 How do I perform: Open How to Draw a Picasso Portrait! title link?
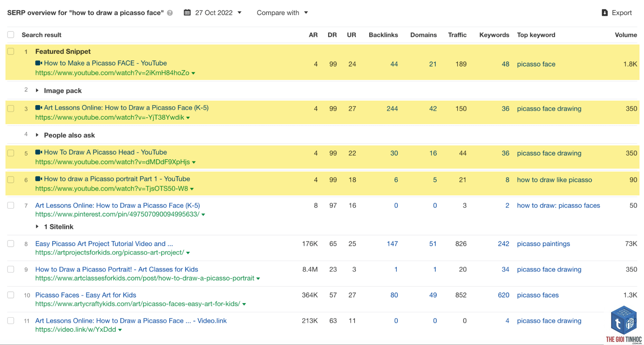[x=117, y=269]
